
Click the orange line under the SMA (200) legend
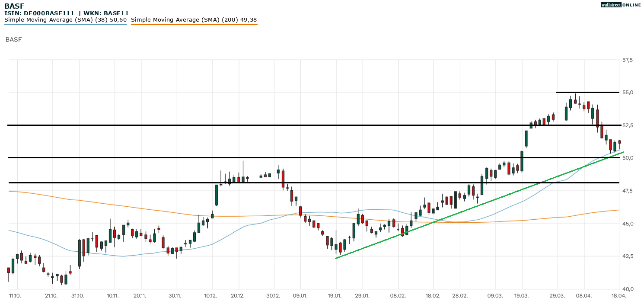[x=194, y=25]
